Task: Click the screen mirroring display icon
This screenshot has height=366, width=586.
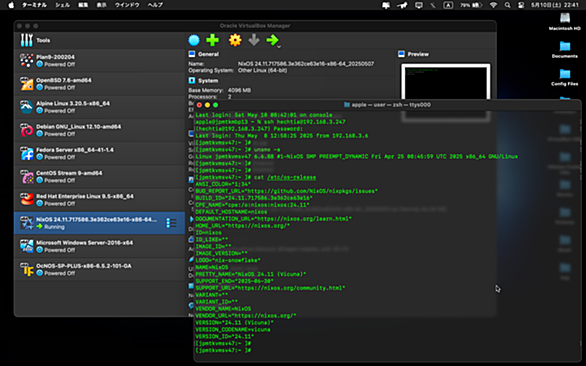Action: [419, 5]
